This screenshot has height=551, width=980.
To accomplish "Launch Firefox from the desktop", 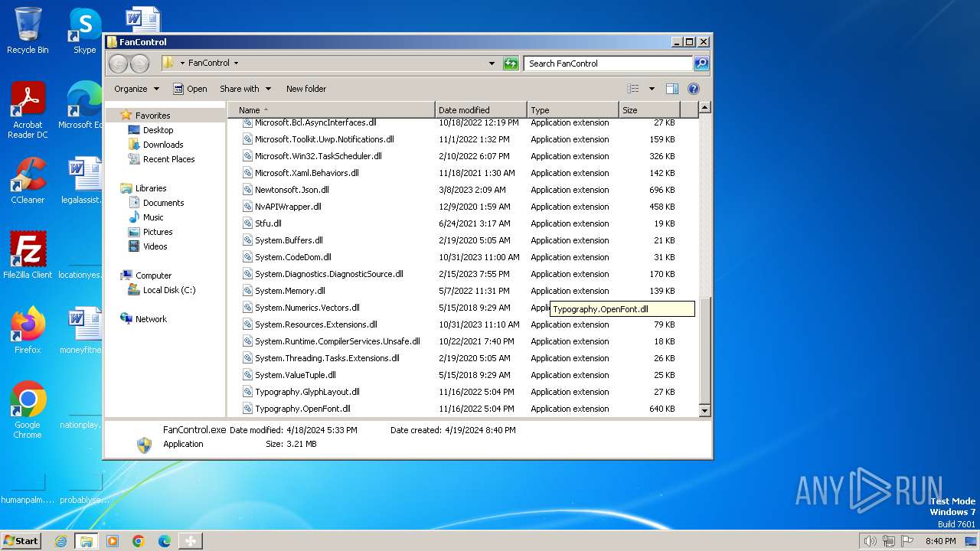I will click(x=28, y=330).
